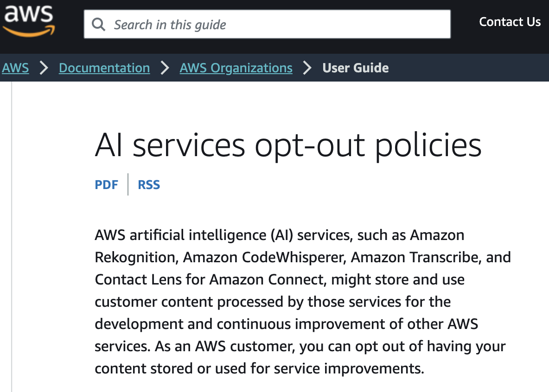This screenshot has width=549, height=392.
Task: Click the User Guide breadcrumb label
Action: point(356,68)
